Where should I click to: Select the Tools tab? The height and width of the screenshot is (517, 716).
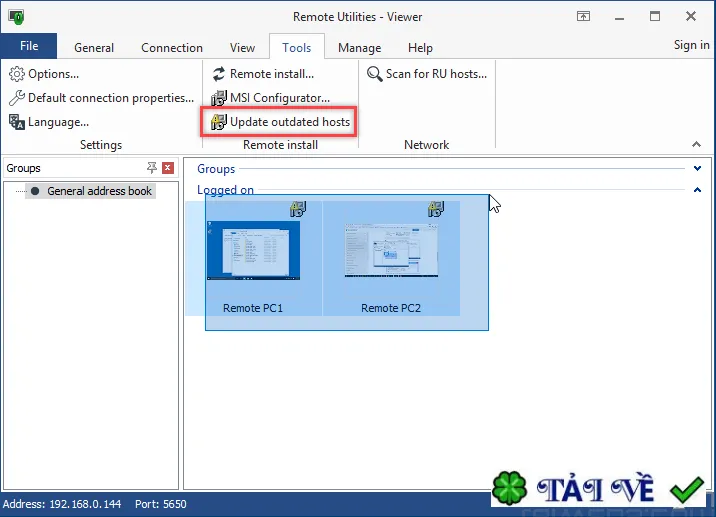click(x=297, y=47)
